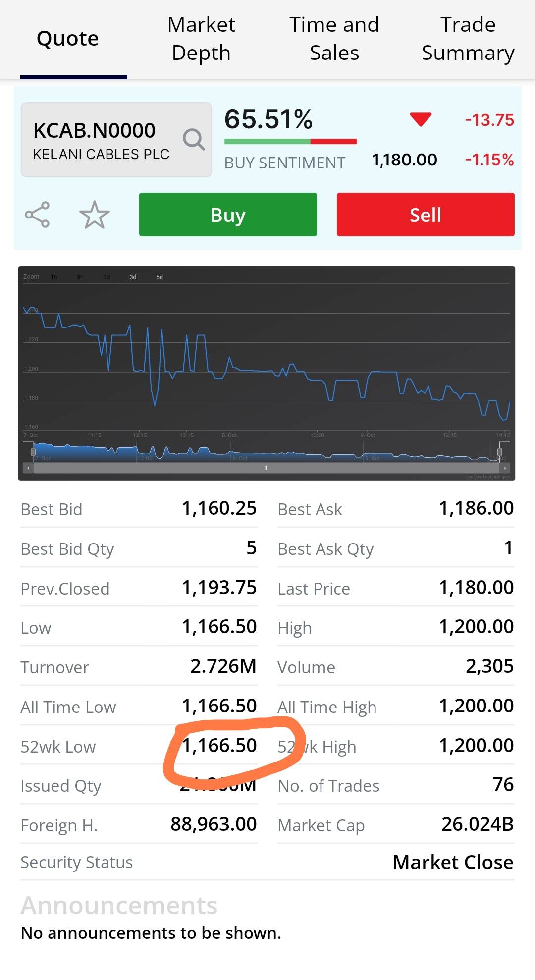Add stock to favourites with star
This screenshot has width=535, height=980.
(94, 215)
